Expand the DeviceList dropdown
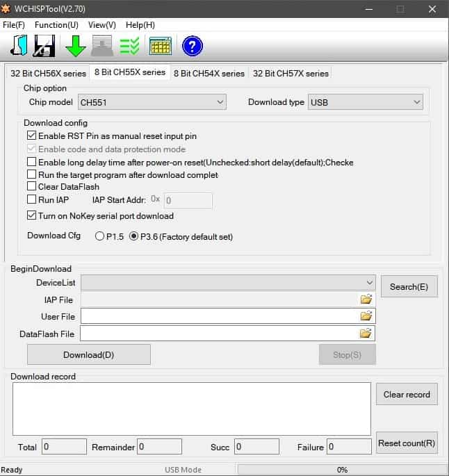Viewport: 449px width, 476px height. click(x=228, y=283)
